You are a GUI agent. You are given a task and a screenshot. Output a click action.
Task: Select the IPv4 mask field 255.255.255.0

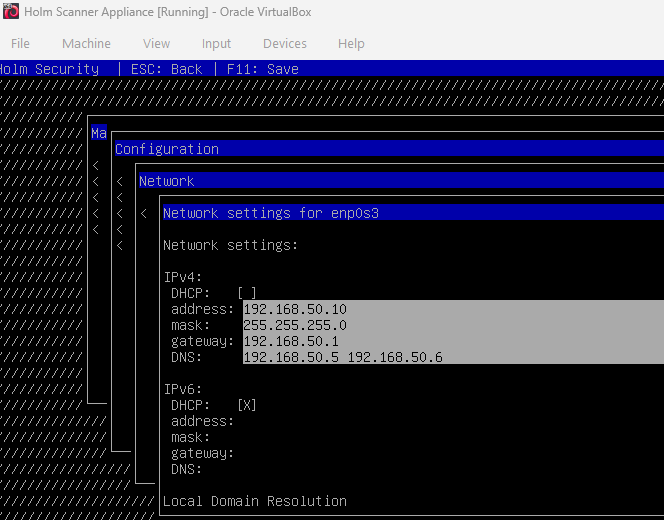pos(454,325)
